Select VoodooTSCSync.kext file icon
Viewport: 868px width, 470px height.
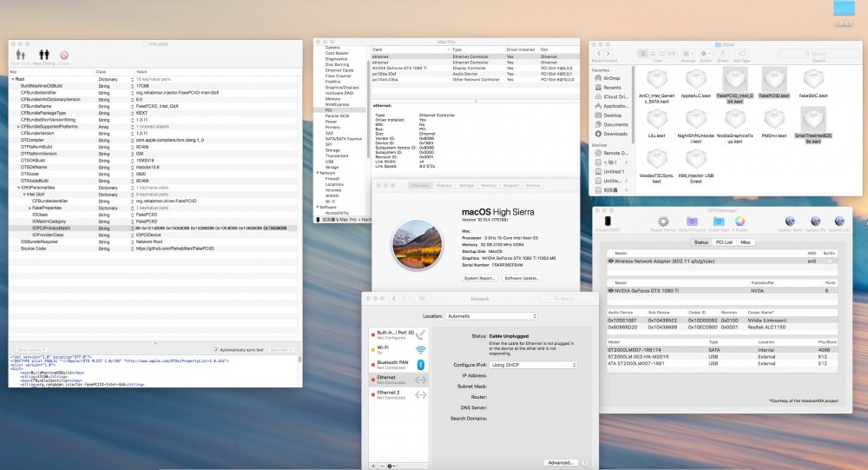[656, 160]
